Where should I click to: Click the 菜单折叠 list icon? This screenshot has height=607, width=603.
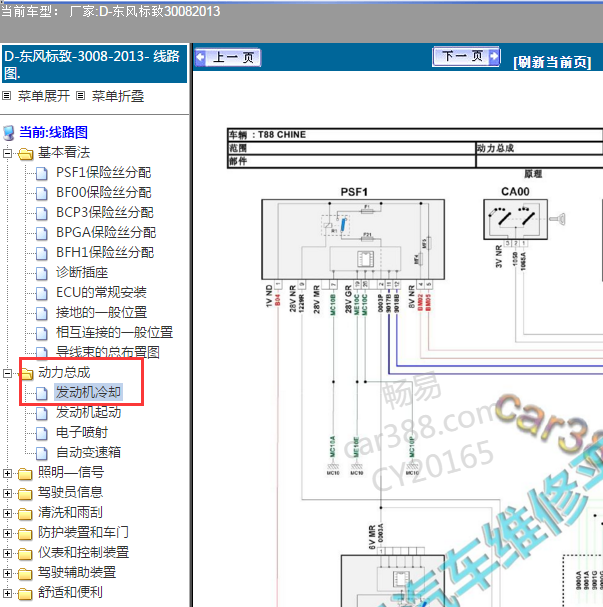point(80,95)
